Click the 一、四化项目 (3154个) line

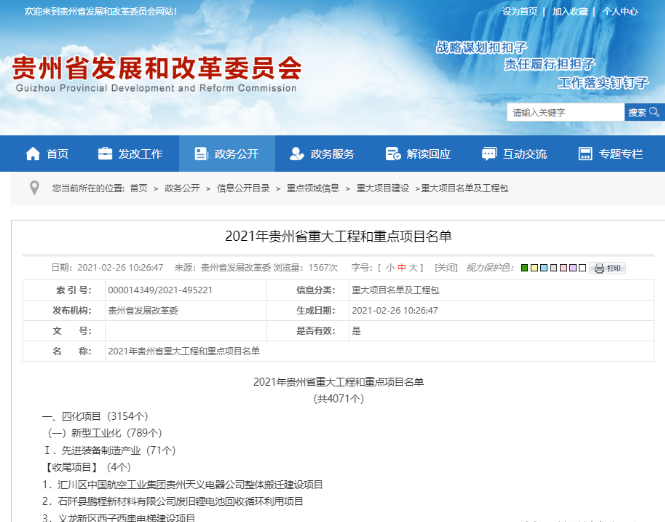95,416
